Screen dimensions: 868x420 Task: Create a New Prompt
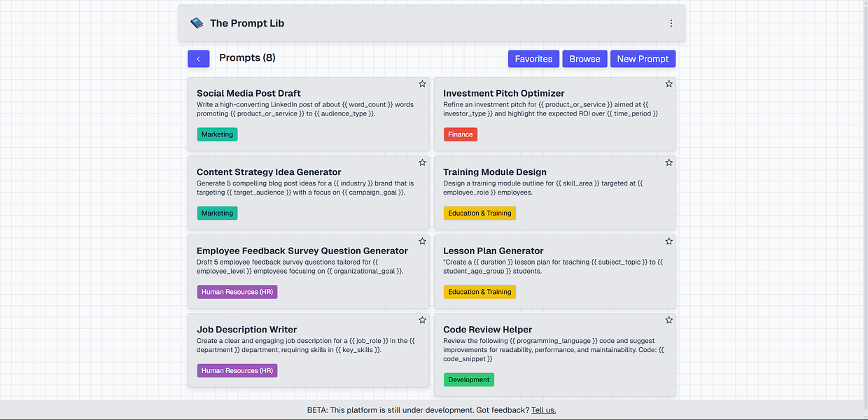pyautogui.click(x=642, y=59)
